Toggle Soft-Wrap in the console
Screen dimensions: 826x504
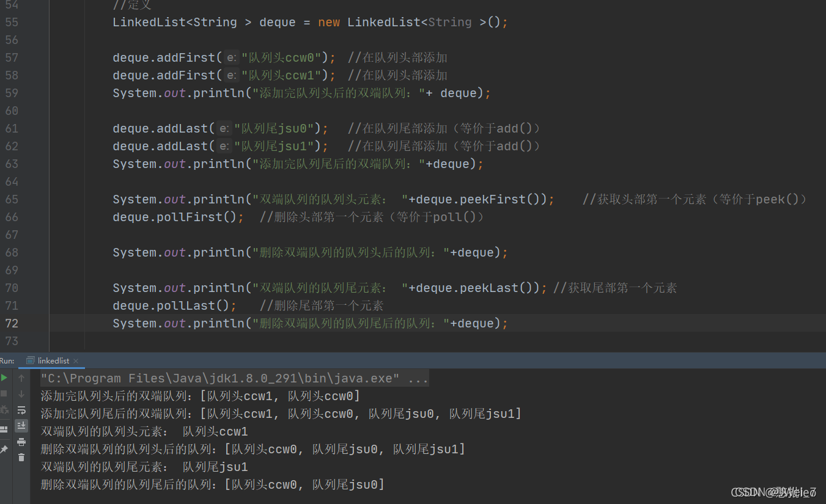click(21, 410)
